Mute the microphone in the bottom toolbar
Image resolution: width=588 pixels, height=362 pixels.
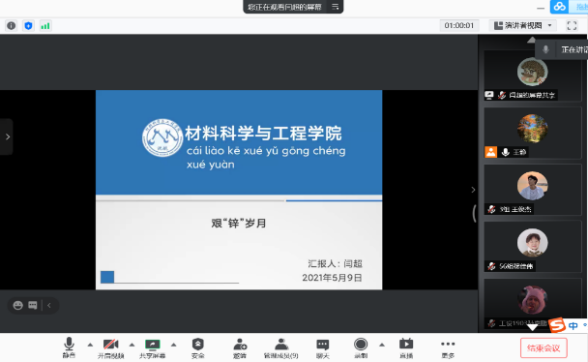(69, 347)
